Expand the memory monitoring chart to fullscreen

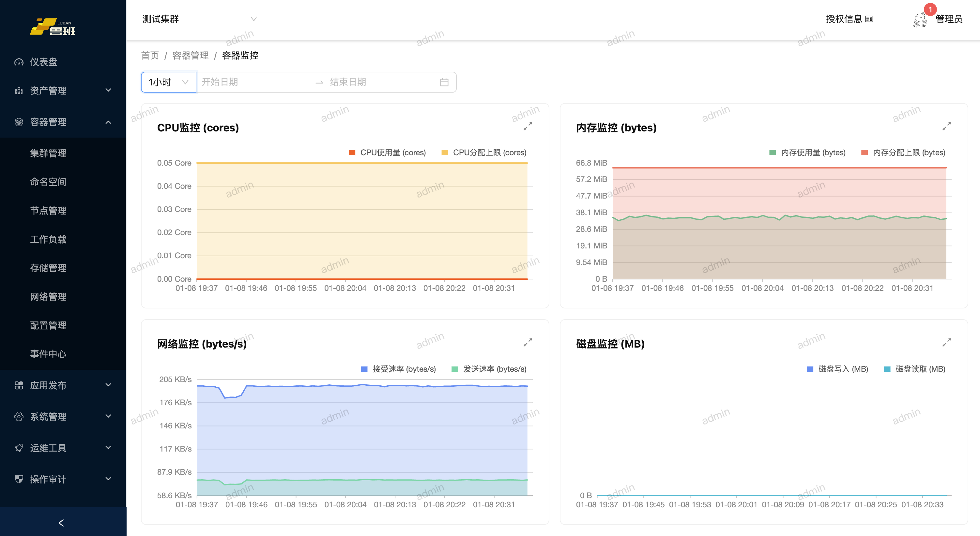(x=946, y=126)
